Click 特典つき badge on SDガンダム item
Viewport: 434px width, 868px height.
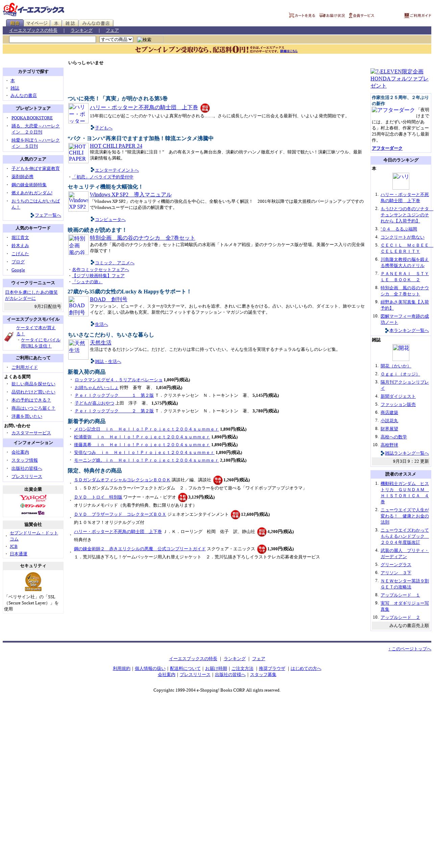pyautogui.click(x=218, y=480)
